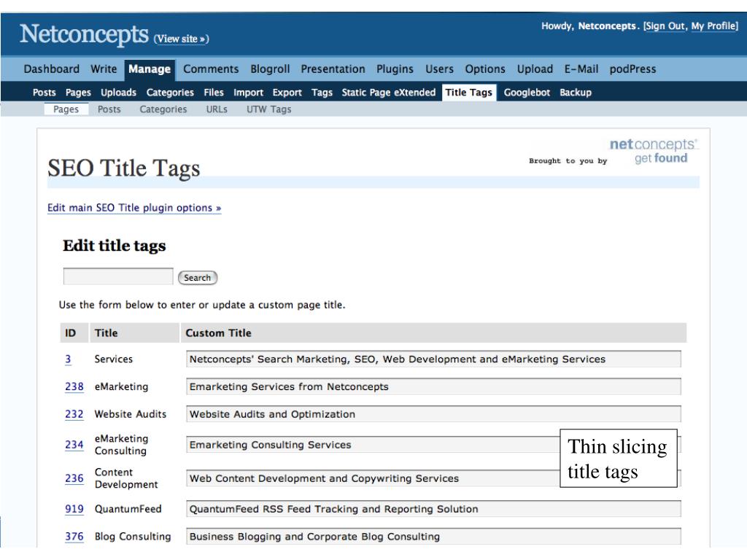This screenshot has width=747, height=560.
Task: Go to the Dashboard menu item
Action: (52, 69)
